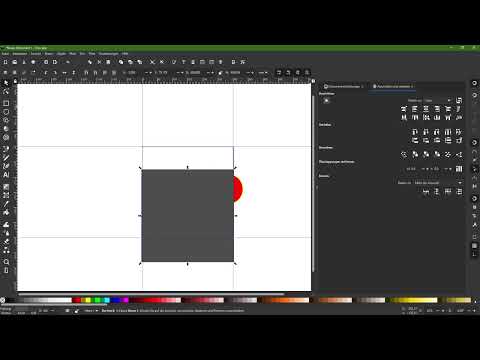480x360 pixels.
Task: Open the layer selector in status bar
Action: point(91,311)
